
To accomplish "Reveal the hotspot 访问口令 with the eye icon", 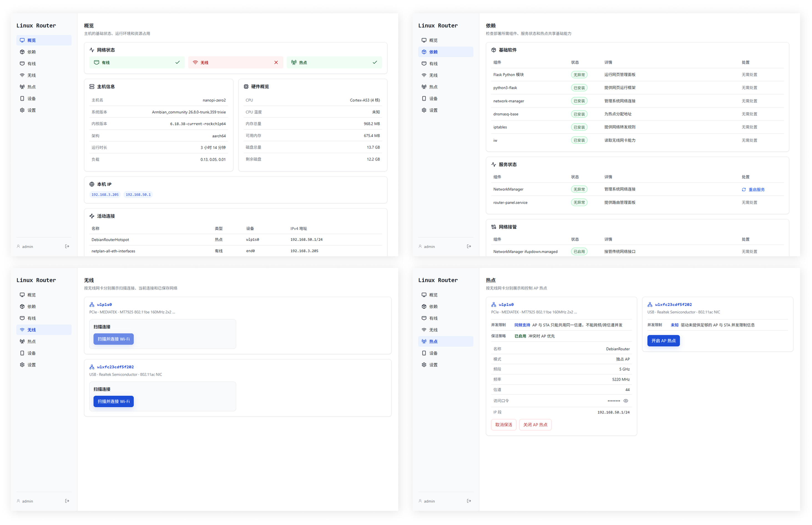I will 626,401.
